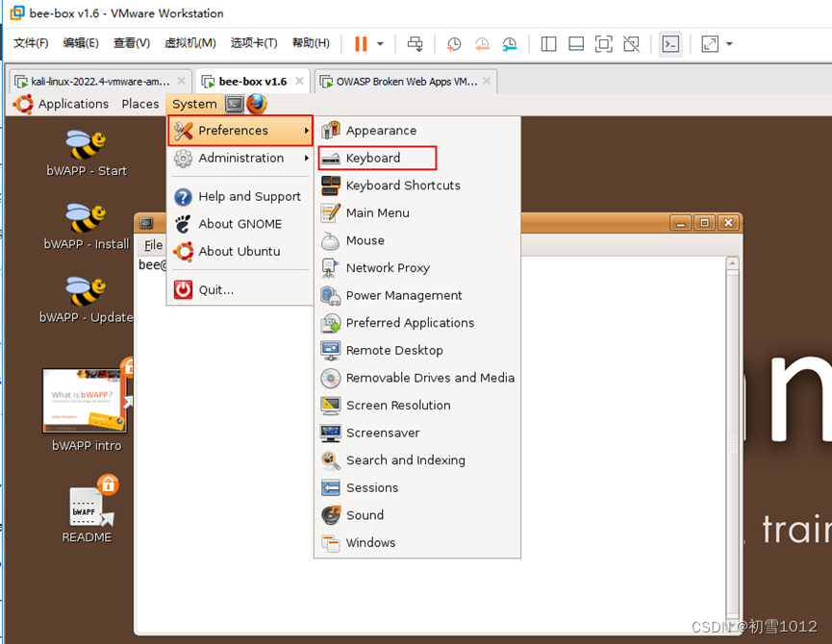Open the 编辑(E) menu
832x644 pixels.
click(81, 43)
